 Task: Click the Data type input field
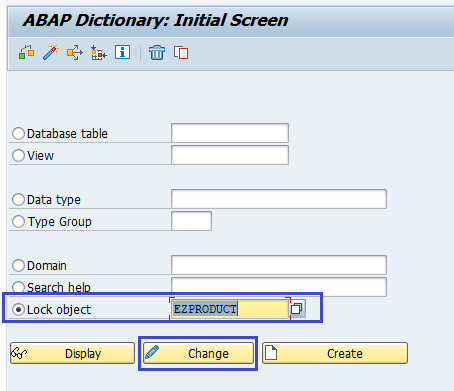click(279, 199)
